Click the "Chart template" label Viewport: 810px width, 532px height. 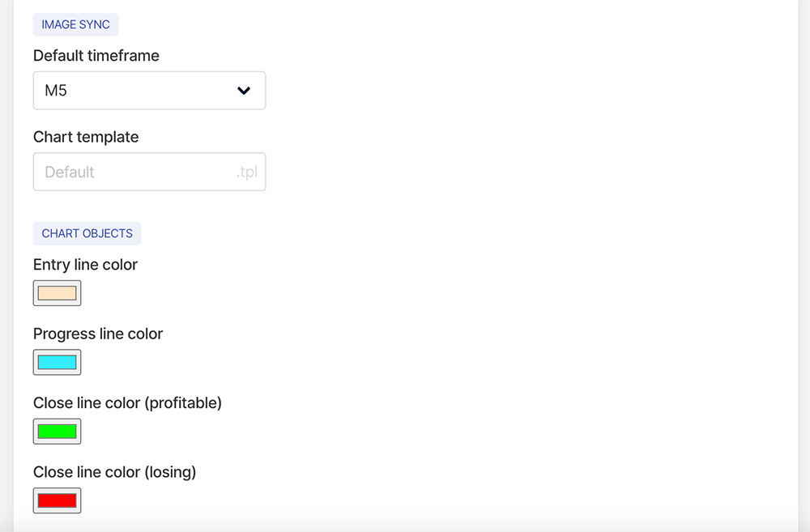coord(86,137)
